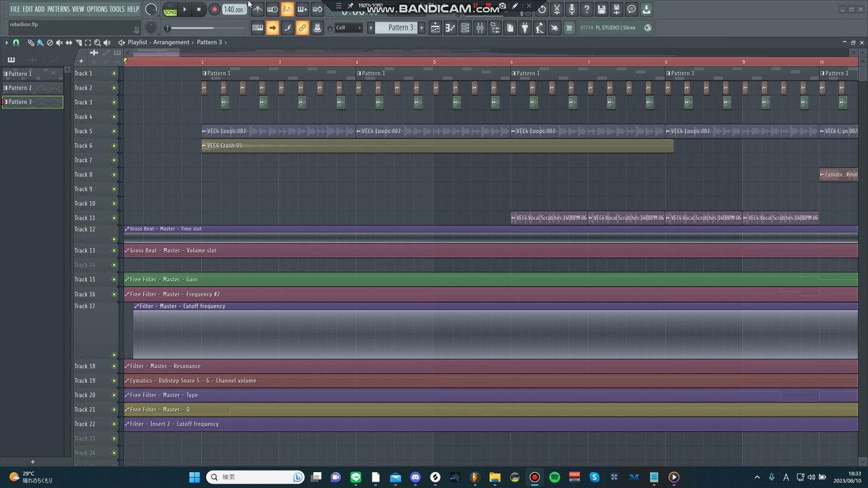The image size is (868, 488).
Task: Add new pattern with plus button
Action: [422, 27]
